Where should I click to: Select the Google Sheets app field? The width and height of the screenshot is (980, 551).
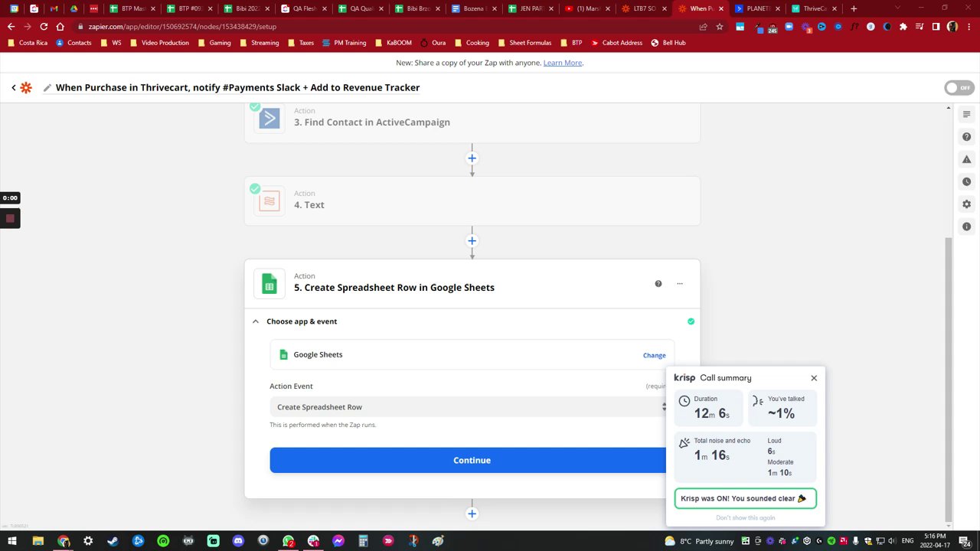(472, 355)
